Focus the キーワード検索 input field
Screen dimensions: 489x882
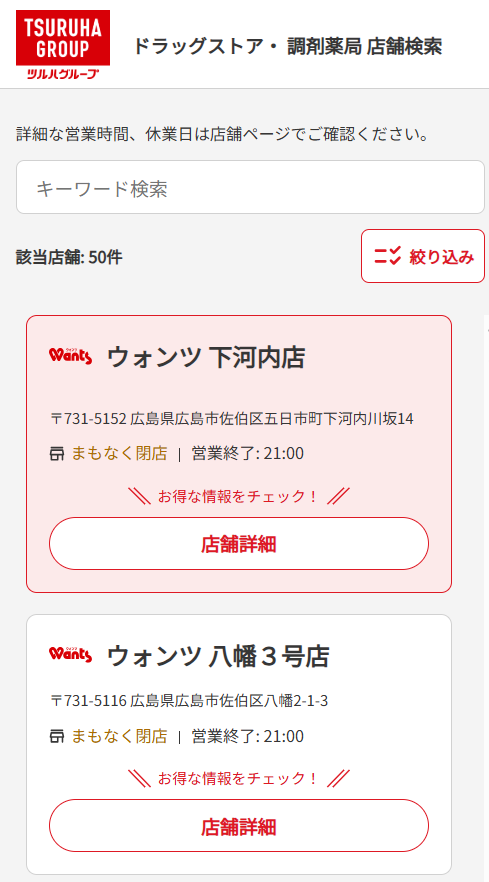250,187
